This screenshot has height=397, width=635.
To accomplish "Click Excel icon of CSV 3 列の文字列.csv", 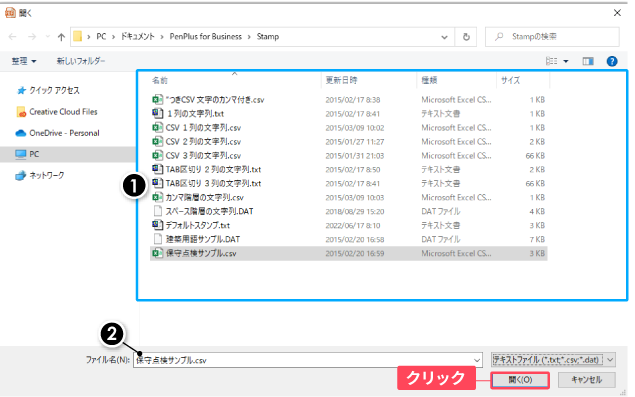I will pos(157,156).
